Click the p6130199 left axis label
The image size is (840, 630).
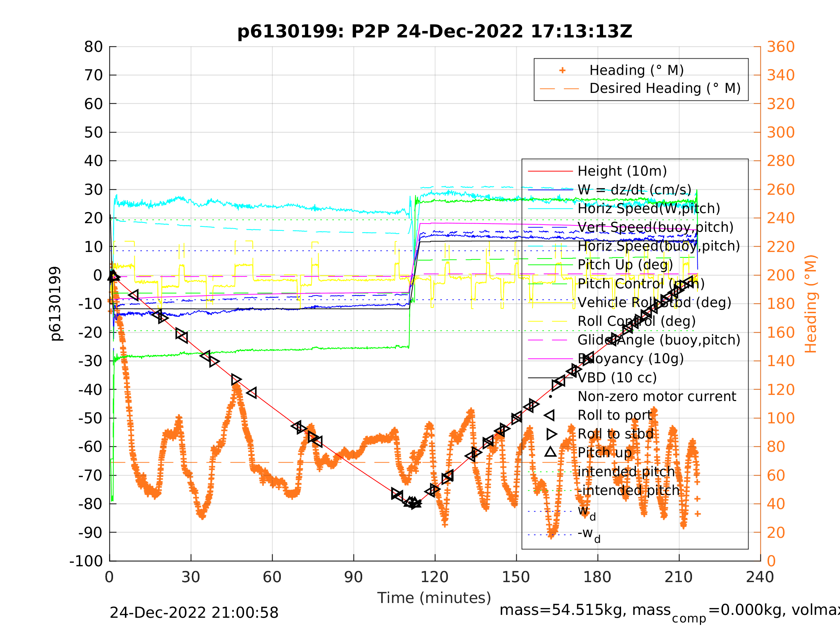(55, 304)
